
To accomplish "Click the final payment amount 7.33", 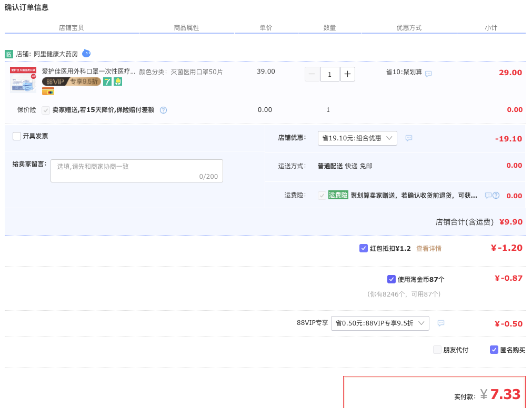I will tap(505, 394).
